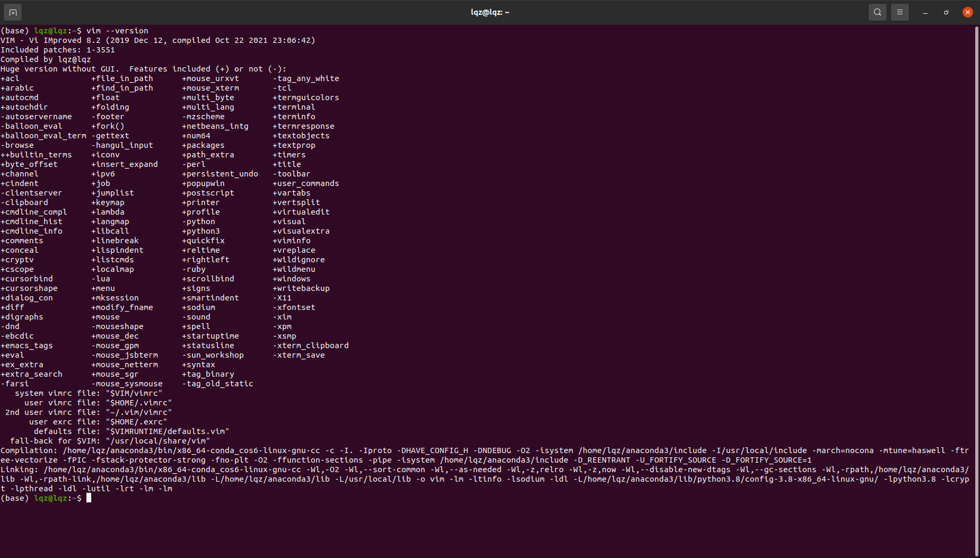This screenshot has width=980, height=558.
Task: Click the '-sun_workshop' feature entry
Action: tap(213, 355)
